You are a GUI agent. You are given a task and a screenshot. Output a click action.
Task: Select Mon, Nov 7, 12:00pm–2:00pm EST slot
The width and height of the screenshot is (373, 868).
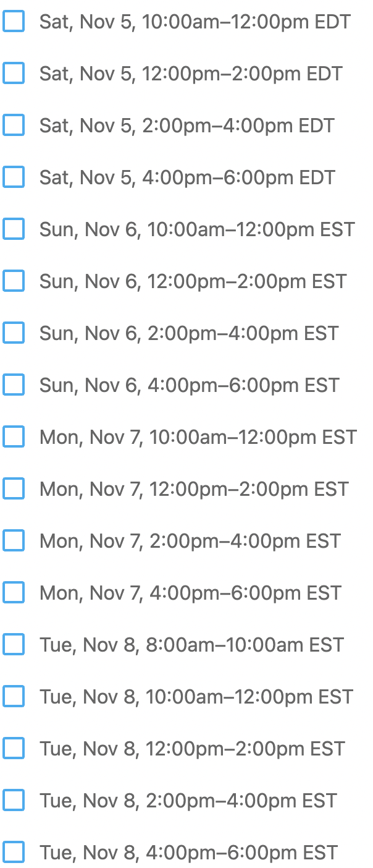(x=14, y=489)
